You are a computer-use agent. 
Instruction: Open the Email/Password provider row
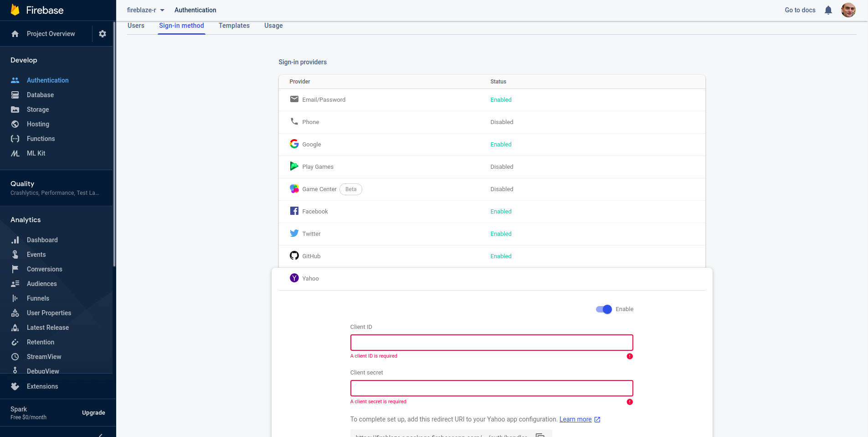point(492,100)
